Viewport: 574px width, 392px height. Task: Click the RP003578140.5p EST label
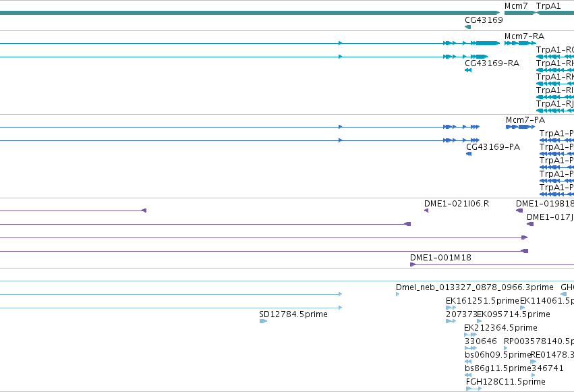[x=538, y=341]
